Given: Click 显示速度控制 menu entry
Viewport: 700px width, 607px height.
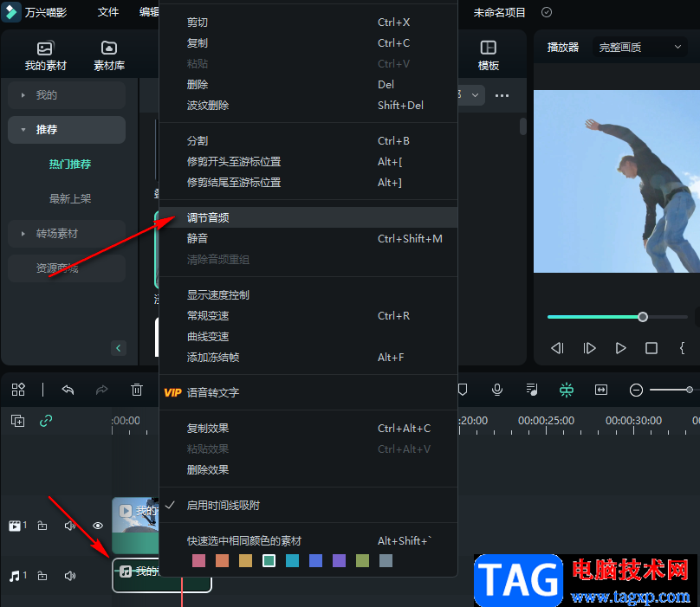Looking at the screenshot, I should coord(308,295).
